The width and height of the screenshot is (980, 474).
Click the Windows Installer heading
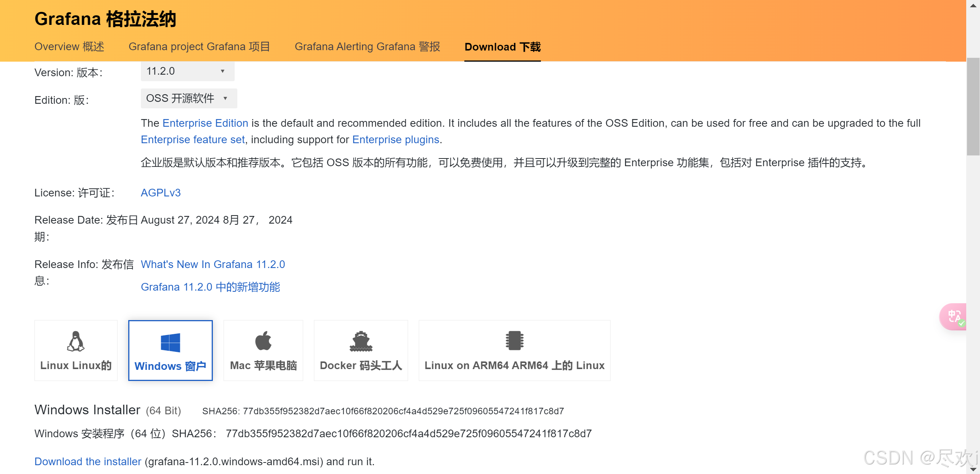coord(87,410)
